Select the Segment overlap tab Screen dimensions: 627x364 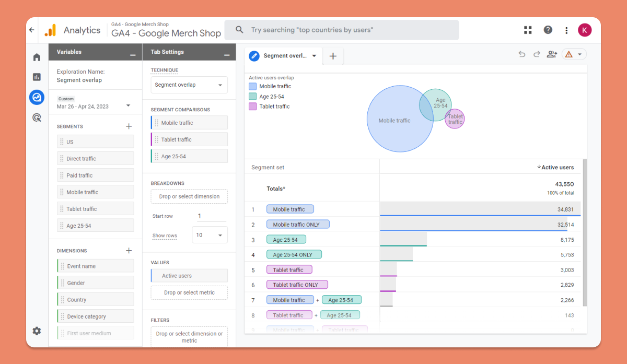(x=284, y=56)
